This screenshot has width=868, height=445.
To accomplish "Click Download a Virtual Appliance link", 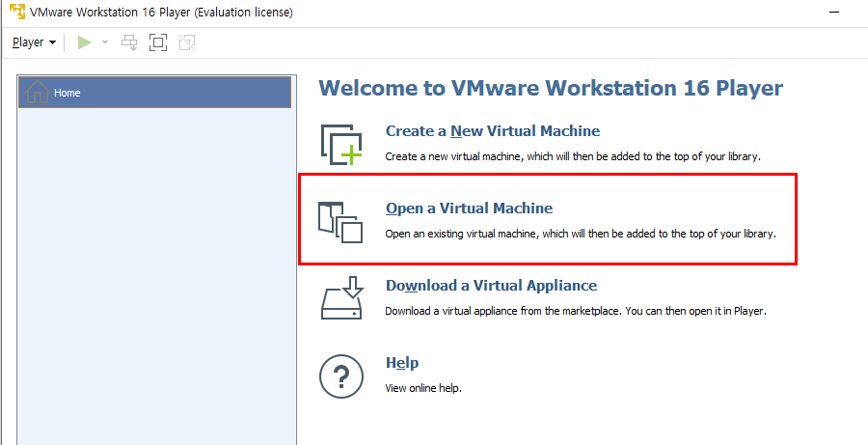I will (x=492, y=286).
